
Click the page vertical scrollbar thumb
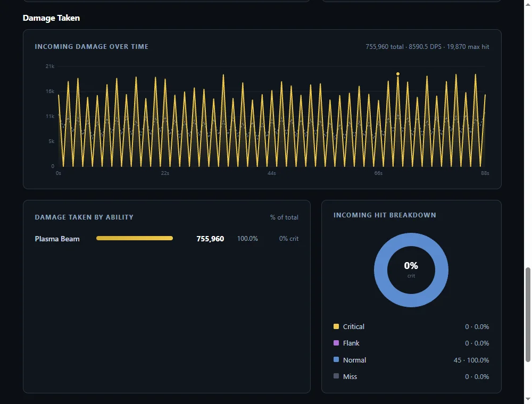pos(528,315)
